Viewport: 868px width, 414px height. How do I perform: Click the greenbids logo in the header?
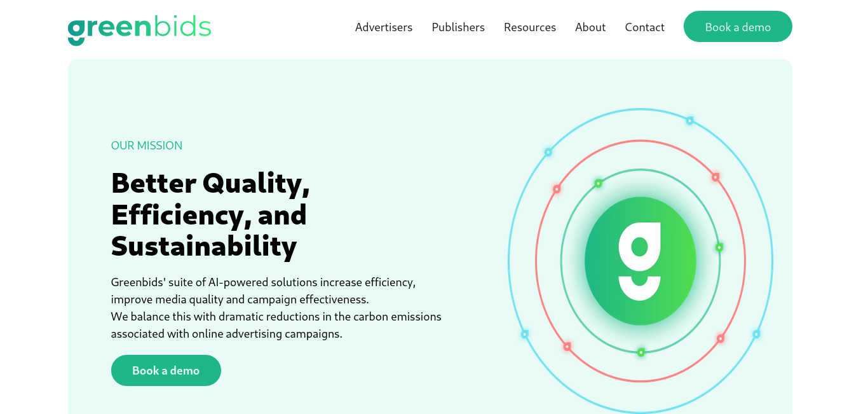(x=139, y=29)
